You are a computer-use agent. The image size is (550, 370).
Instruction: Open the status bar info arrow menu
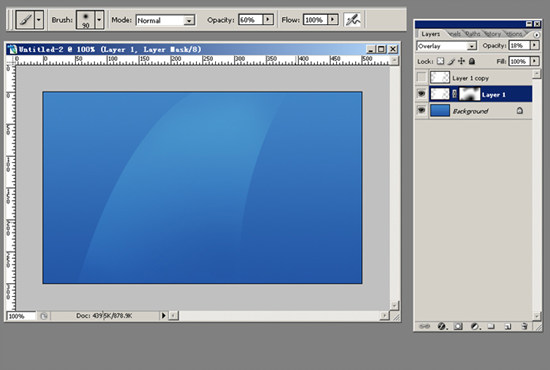click(163, 316)
